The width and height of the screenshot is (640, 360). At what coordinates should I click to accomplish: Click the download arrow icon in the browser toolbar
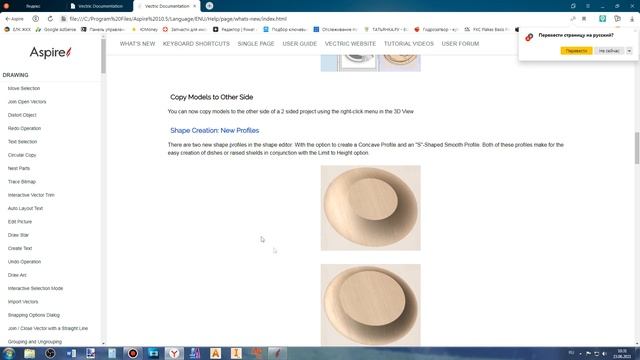point(632,19)
